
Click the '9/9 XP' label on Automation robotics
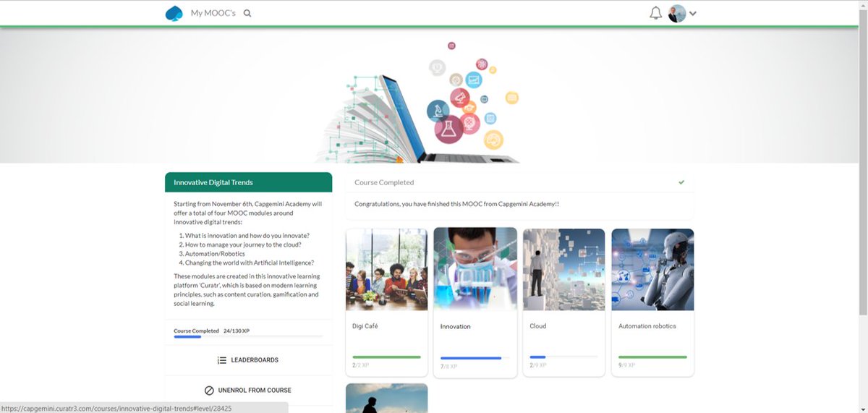[626, 365]
